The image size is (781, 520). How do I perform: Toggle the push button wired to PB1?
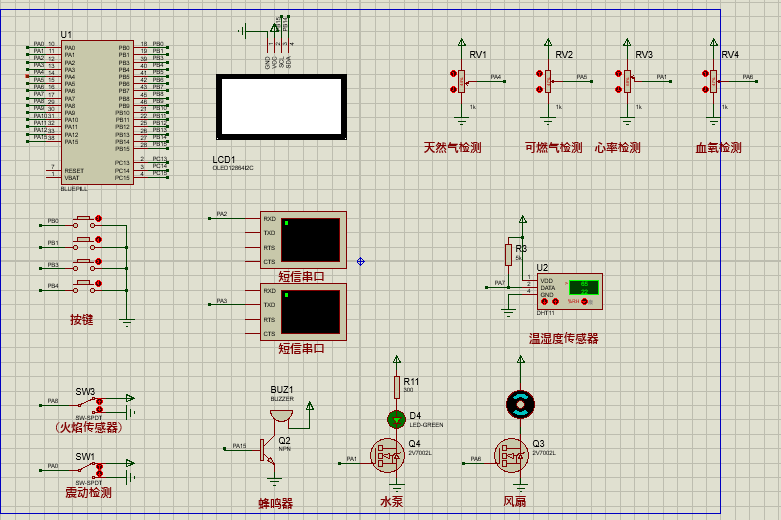pos(99,240)
